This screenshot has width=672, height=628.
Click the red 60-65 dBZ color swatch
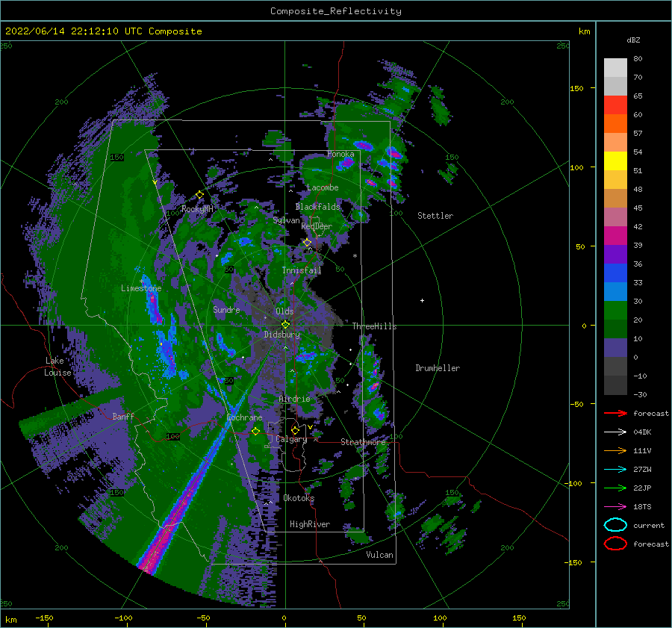point(615,105)
